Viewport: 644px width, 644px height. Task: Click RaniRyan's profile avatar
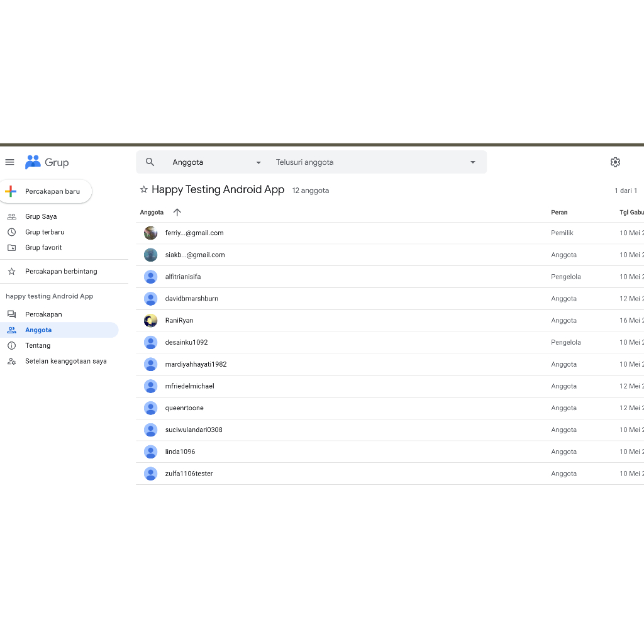[150, 321]
